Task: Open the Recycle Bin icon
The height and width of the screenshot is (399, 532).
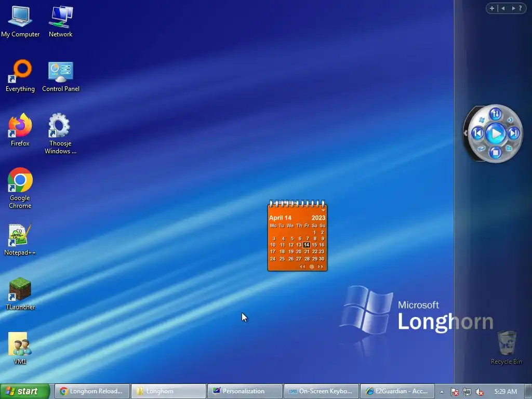Action: tap(507, 348)
